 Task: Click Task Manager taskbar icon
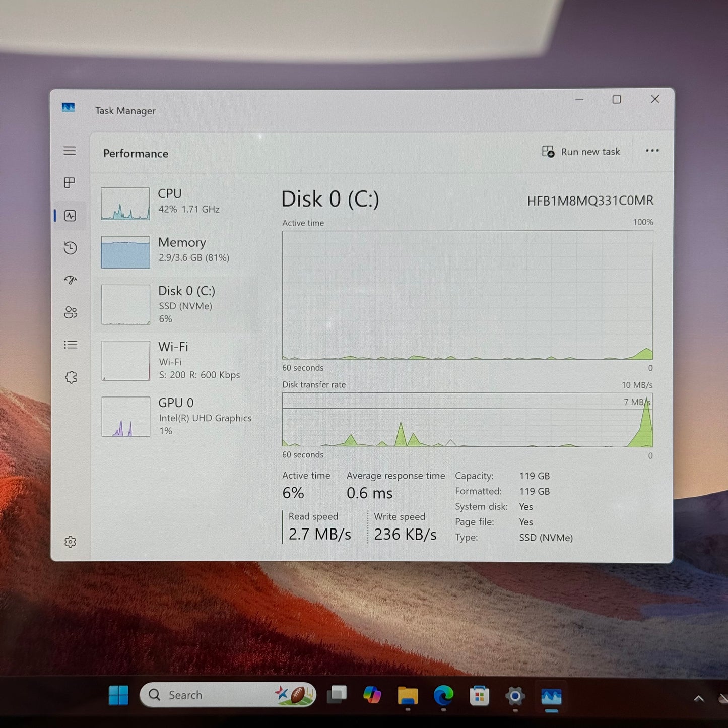[x=551, y=697]
